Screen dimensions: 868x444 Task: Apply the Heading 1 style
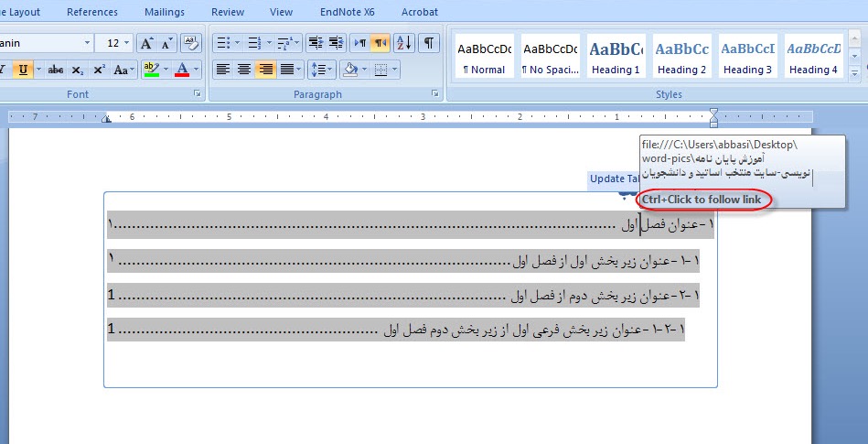[615, 57]
